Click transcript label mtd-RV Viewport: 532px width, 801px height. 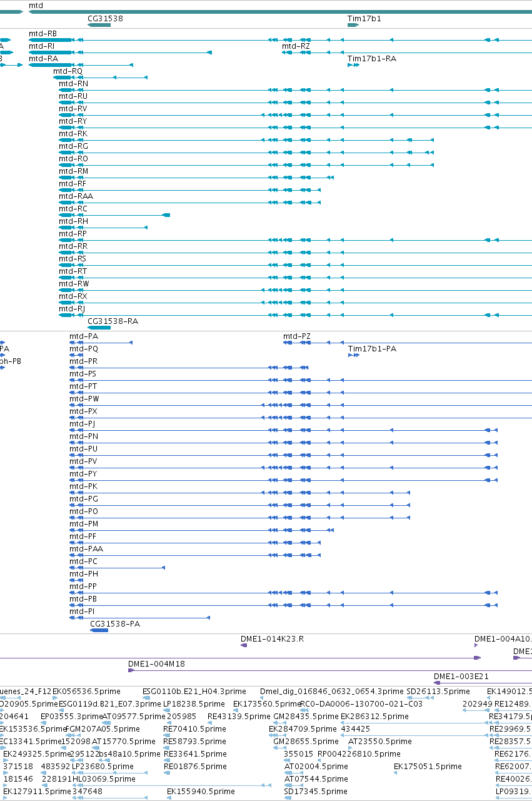[x=73, y=108]
